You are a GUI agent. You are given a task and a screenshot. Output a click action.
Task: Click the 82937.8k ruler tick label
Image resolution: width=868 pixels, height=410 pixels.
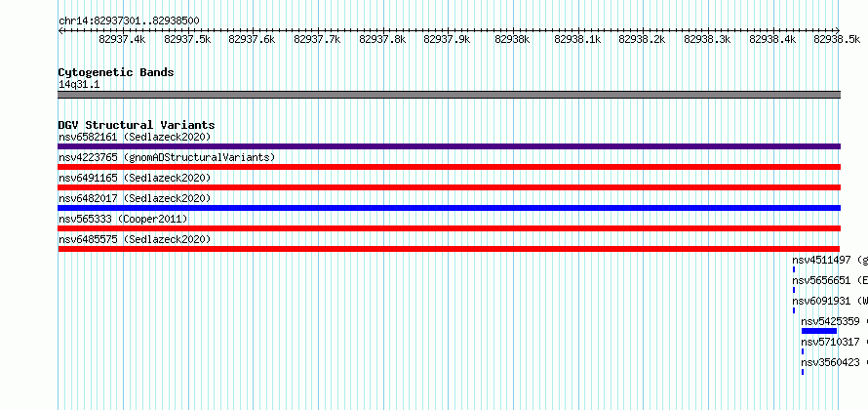[382, 39]
